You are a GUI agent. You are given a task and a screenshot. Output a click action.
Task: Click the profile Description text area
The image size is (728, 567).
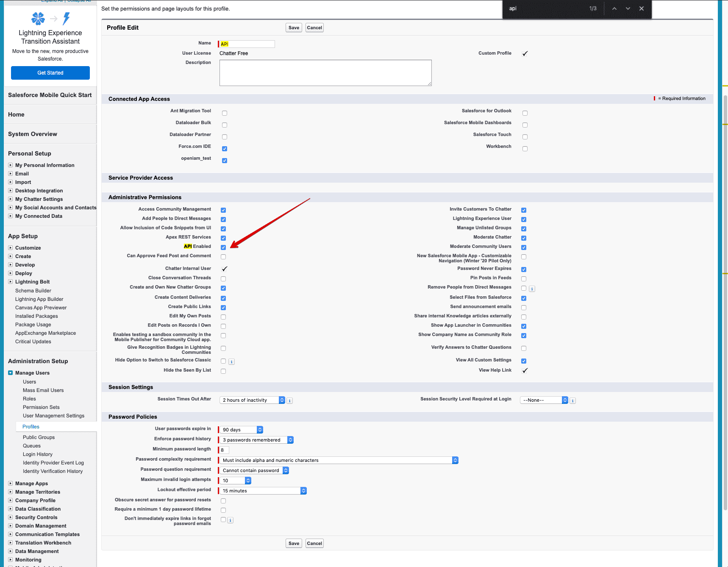tap(325, 73)
